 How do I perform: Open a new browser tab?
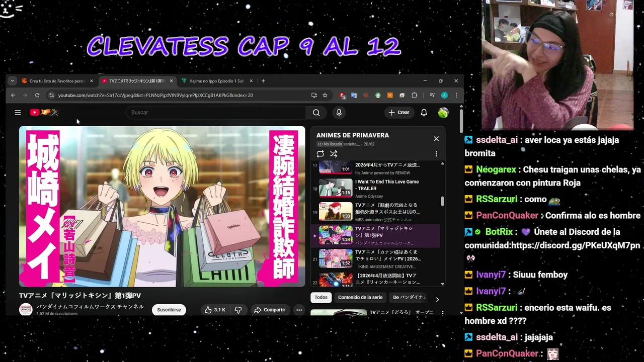pos(263,81)
